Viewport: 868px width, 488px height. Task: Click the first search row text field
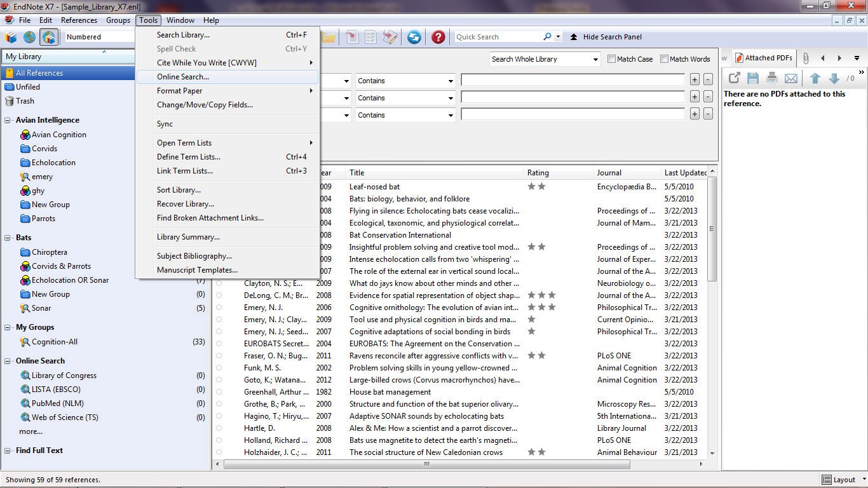(x=573, y=80)
